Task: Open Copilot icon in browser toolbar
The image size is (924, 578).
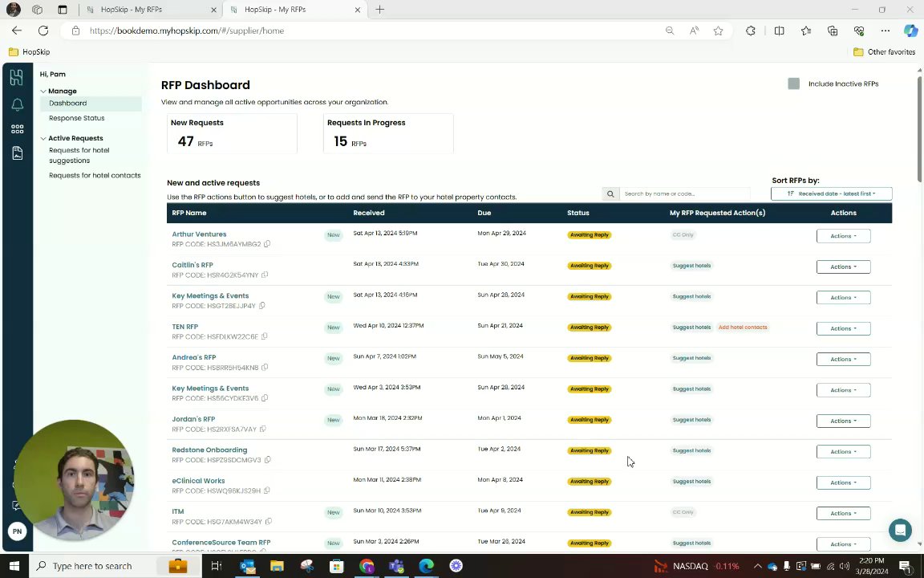Action: coord(910,31)
